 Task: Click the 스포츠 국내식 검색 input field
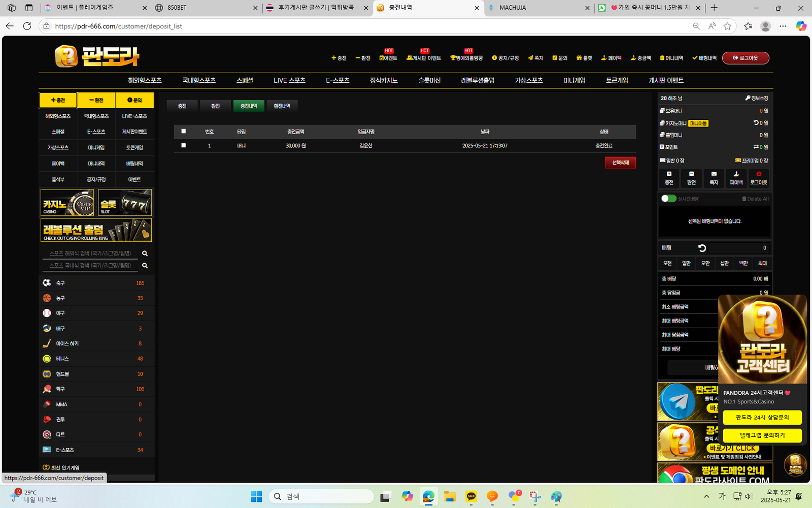pos(90,265)
